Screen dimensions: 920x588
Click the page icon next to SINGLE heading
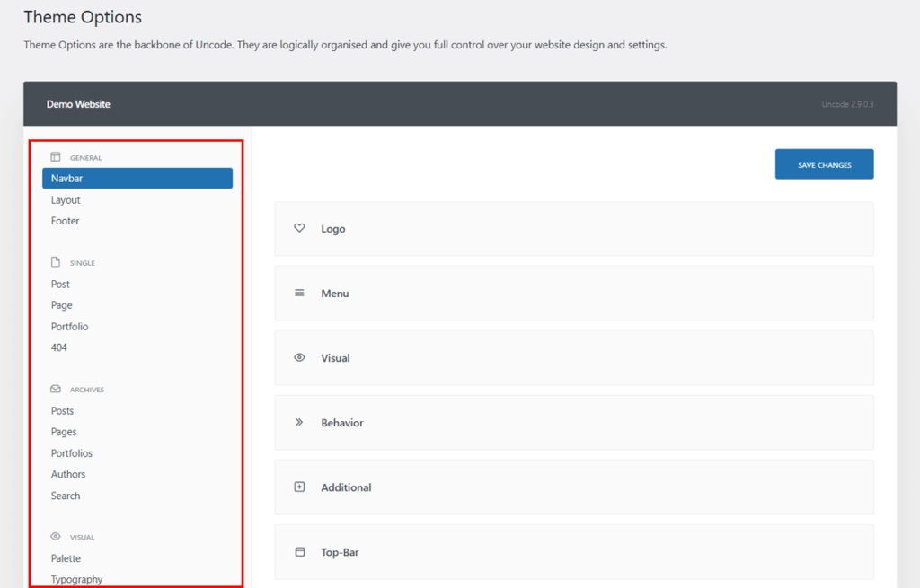(54, 262)
